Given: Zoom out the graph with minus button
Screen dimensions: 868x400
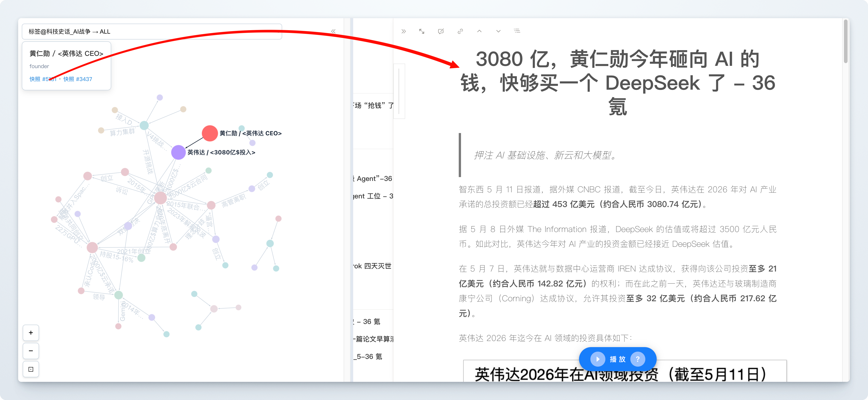Looking at the screenshot, I should pos(31,351).
